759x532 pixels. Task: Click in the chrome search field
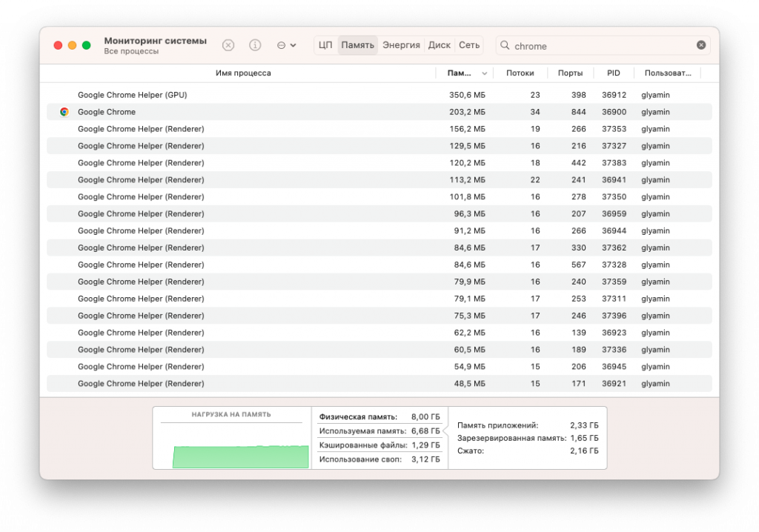600,46
